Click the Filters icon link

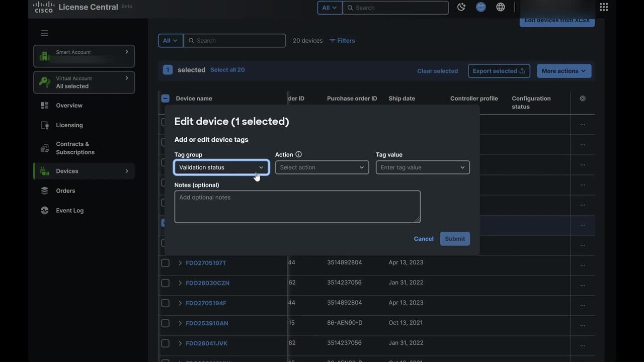pos(342,41)
